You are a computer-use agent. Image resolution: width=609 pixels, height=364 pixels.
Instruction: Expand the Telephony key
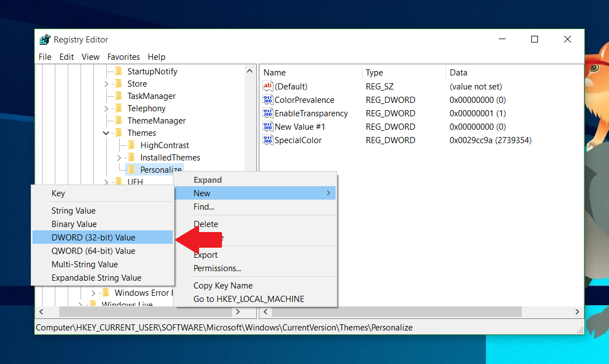(x=106, y=108)
